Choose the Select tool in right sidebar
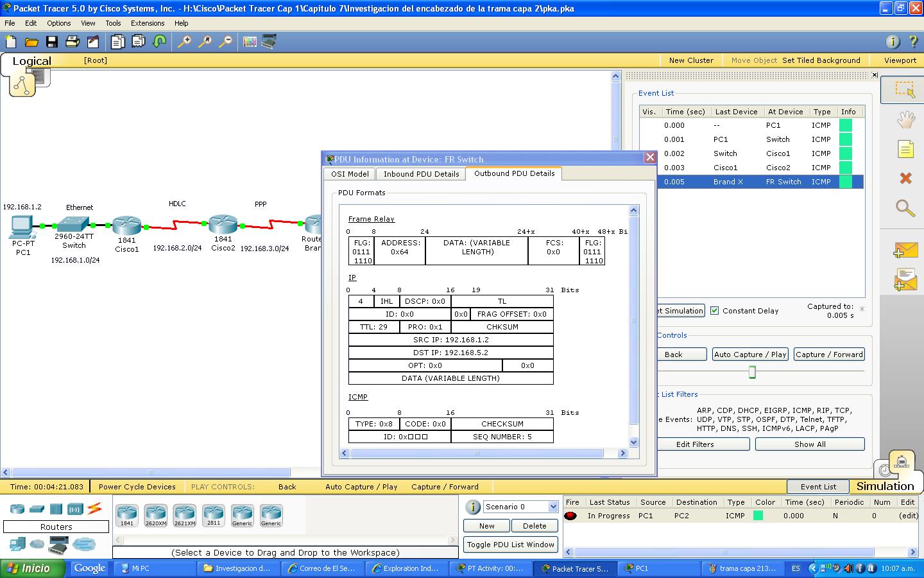Image resolution: width=924 pixels, height=578 pixels. click(x=905, y=90)
